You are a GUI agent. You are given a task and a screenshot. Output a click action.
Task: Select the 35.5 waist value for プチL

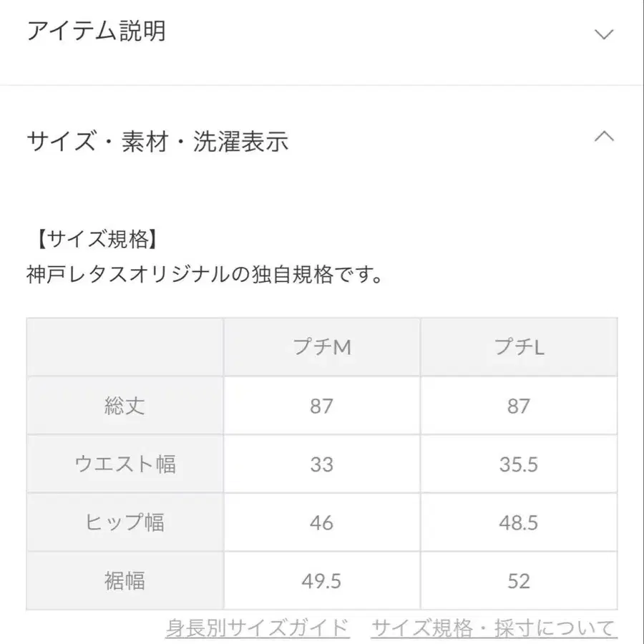coord(519,464)
